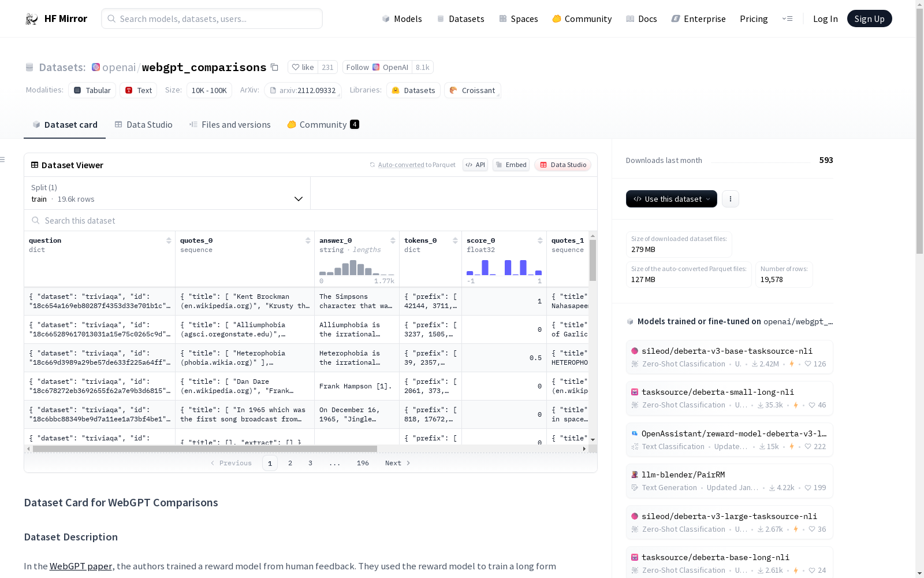Click the 10K - 100K size tag

tap(209, 90)
